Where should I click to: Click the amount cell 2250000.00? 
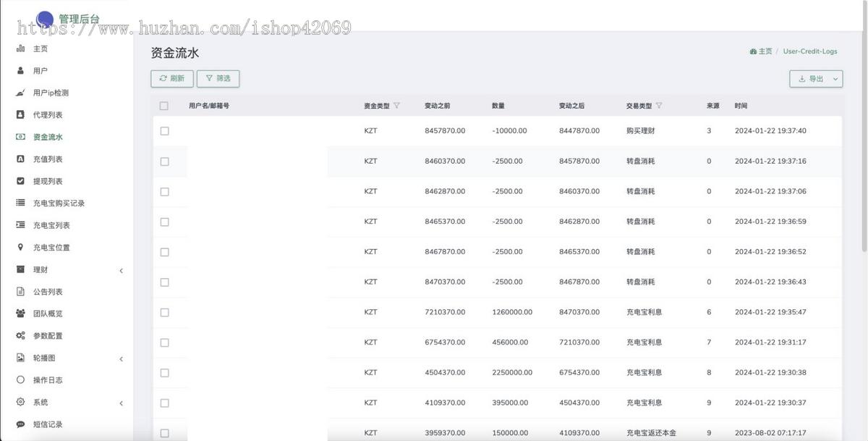tap(512, 373)
